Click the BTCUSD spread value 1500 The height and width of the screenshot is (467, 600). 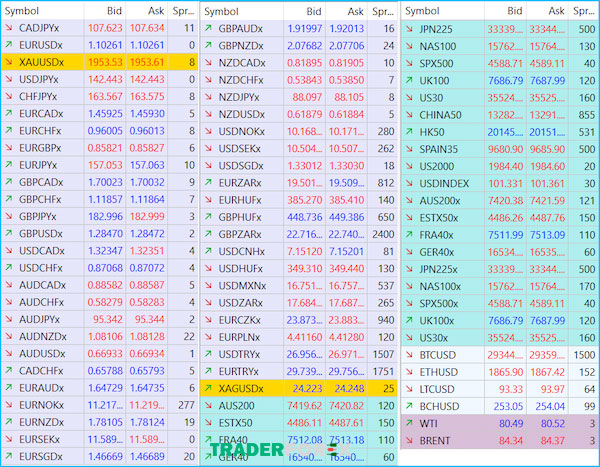point(584,355)
